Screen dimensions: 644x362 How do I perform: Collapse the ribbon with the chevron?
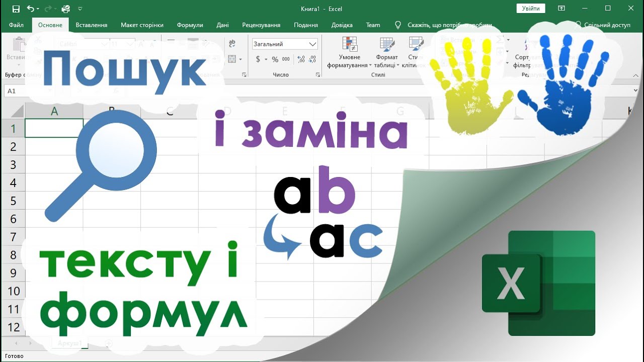[635, 75]
